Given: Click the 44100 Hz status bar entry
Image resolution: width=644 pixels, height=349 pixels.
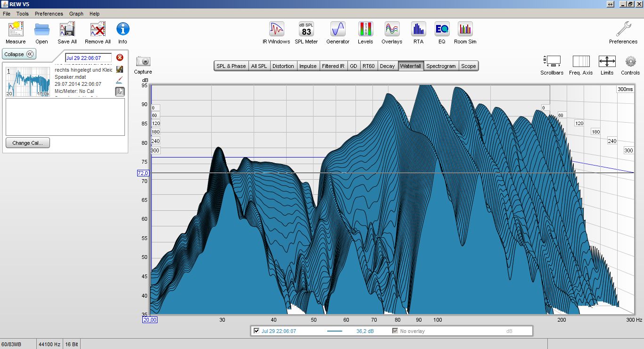Looking at the screenshot, I should [x=50, y=344].
